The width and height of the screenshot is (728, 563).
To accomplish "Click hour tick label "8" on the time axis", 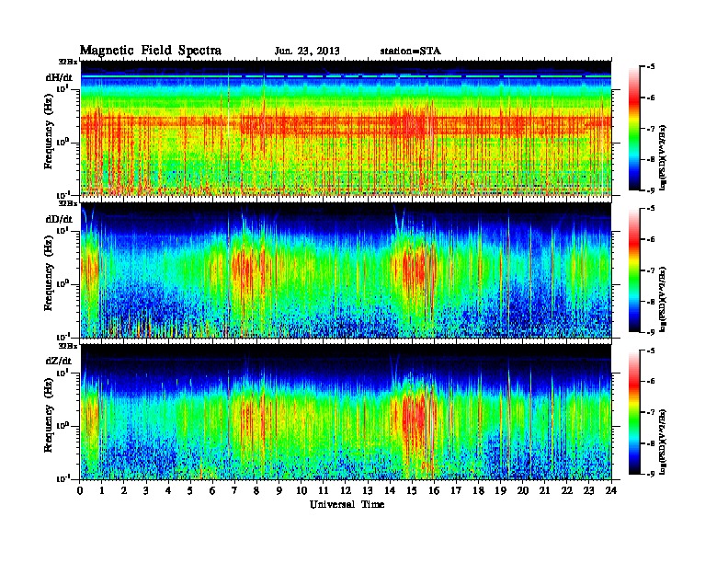I will click(257, 490).
